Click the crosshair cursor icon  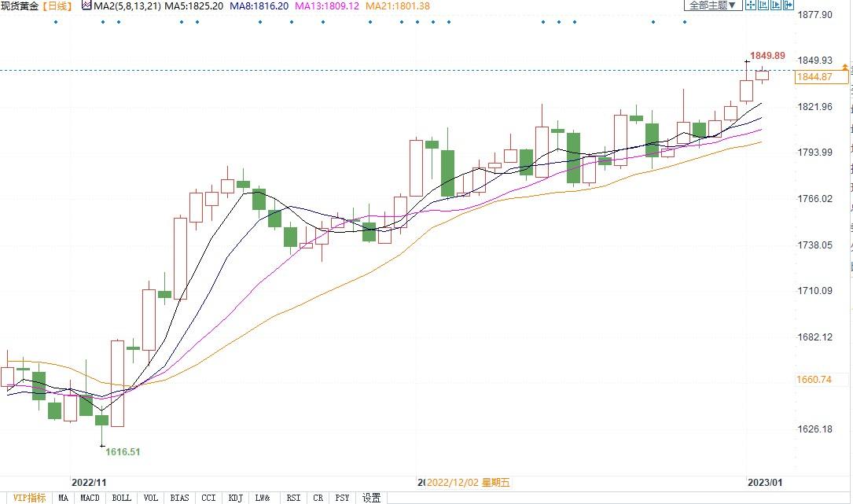751,6
